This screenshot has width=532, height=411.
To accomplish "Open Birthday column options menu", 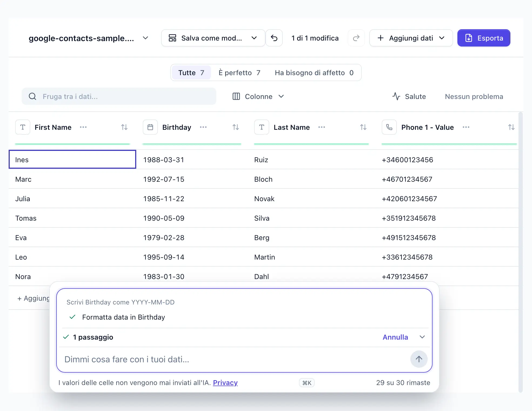I will click(203, 127).
